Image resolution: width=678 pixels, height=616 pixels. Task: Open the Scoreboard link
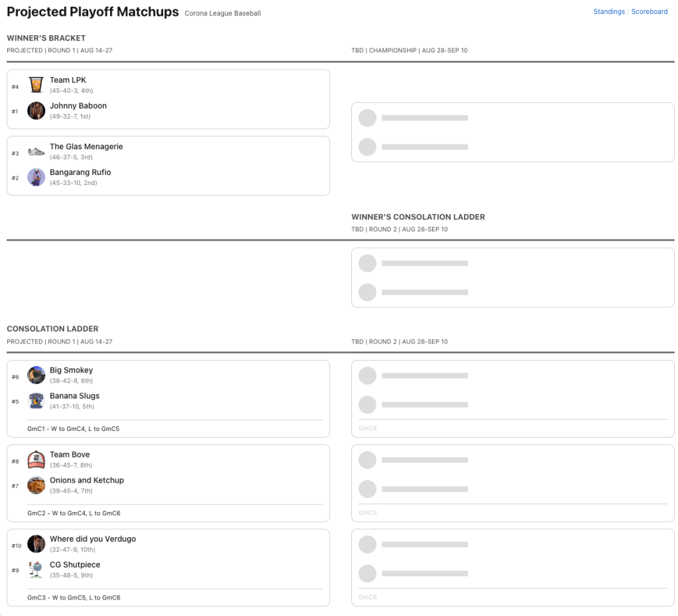[x=649, y=12]
